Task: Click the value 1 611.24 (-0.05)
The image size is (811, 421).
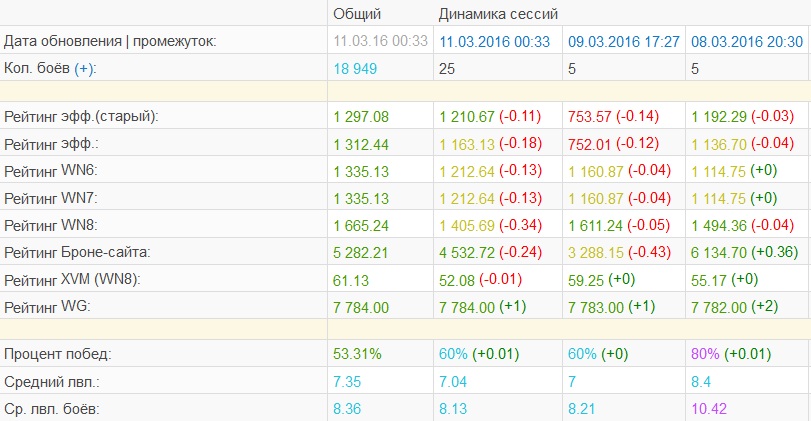Action: tap(619, 225)
